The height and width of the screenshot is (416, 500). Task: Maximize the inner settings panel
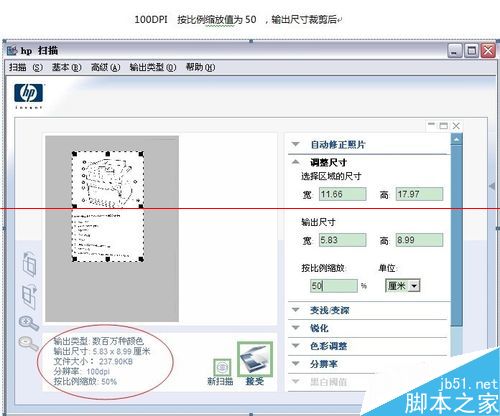[444, 125]
